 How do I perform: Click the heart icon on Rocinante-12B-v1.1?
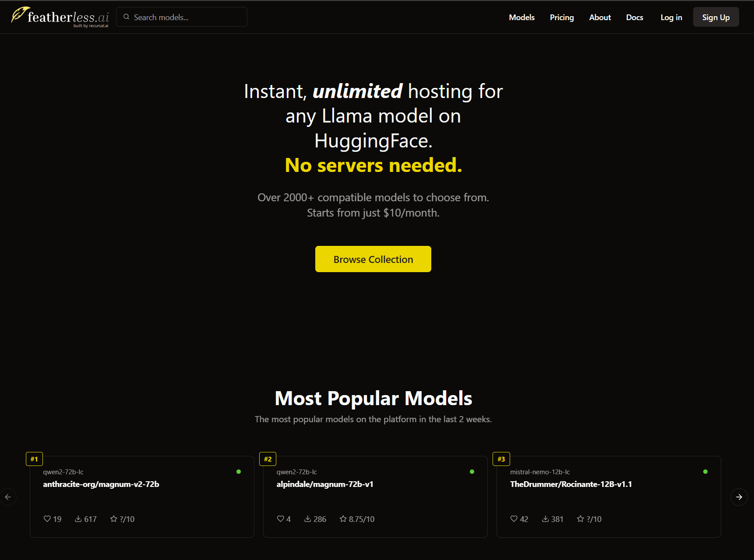click(514, 519)
